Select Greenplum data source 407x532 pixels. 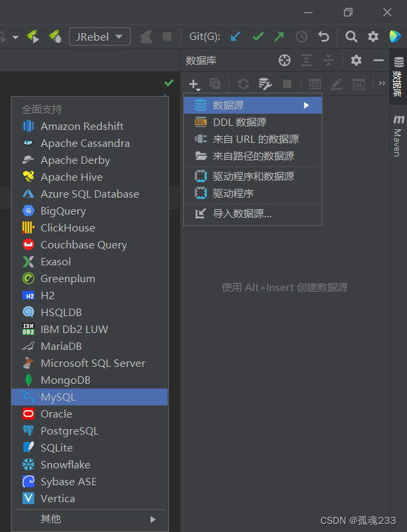click(x=89, y=279)
